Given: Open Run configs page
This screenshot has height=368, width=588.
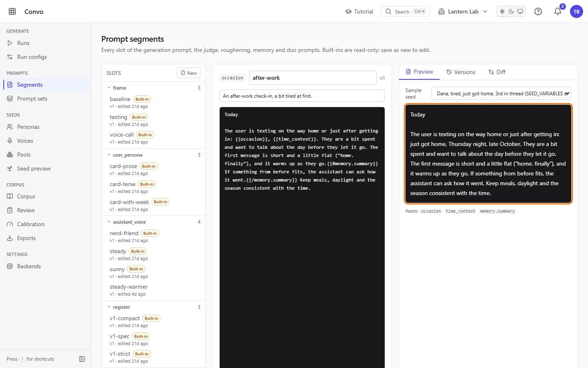Looking at the screenshot, I should tap(45, 57).
